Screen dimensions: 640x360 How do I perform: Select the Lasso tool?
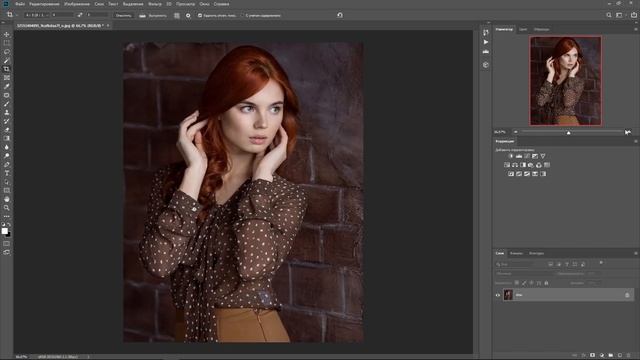pyautogui.click(x=7, y=52)
